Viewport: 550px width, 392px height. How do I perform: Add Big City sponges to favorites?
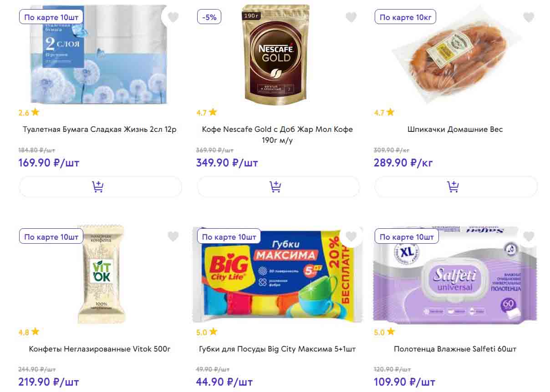(351, 236)
